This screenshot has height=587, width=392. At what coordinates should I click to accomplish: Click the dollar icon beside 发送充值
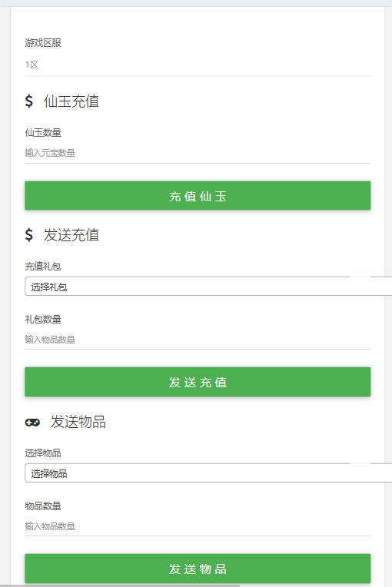29,235
